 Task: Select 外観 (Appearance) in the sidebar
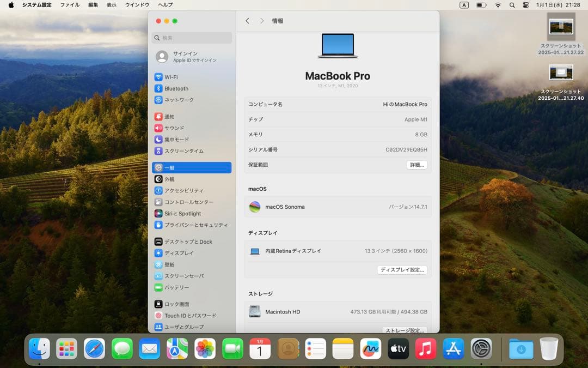tap(169, 179)
